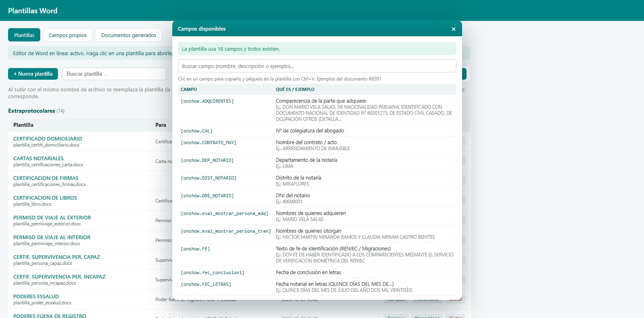Open PERMISO DE VIAJE AL EXTERIOR template
Viewport: 644px width, 318px height.
(52, 217)
